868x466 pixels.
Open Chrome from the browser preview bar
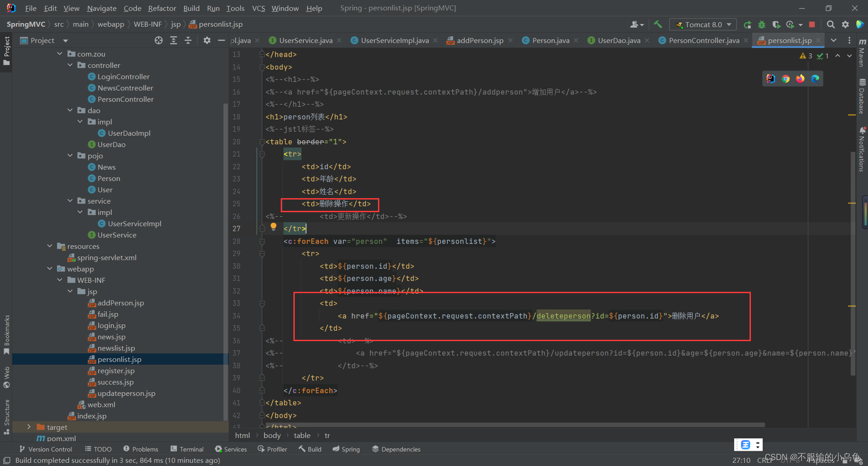pyautogui.click(x=786, y=78)
